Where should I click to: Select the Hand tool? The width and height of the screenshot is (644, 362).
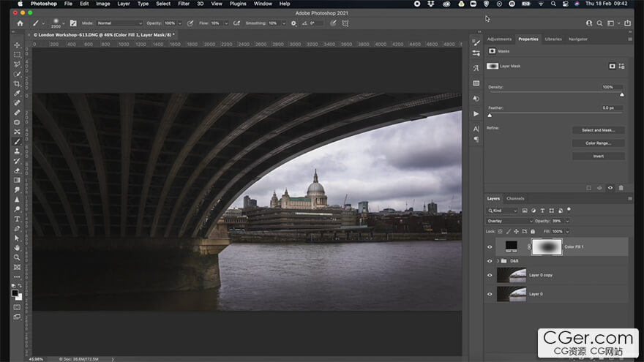(17, 248)
